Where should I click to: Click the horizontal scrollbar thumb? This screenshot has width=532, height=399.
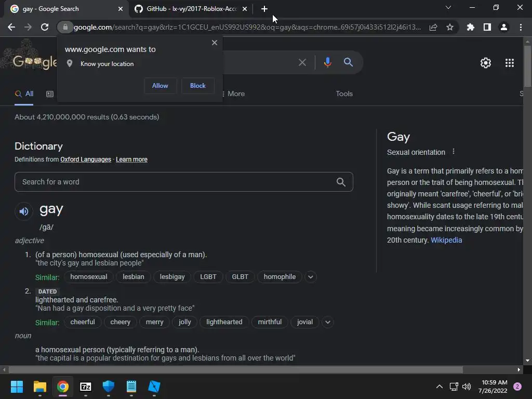point(235,369)
